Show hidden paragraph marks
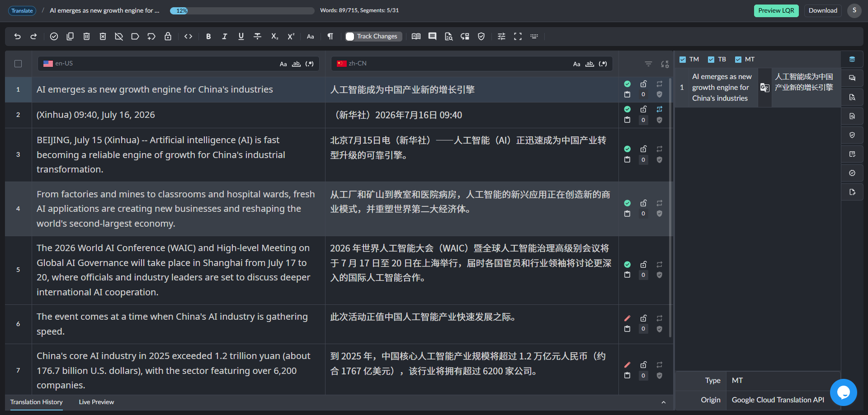The image size is (868, 415). click(x=330, y=37)
